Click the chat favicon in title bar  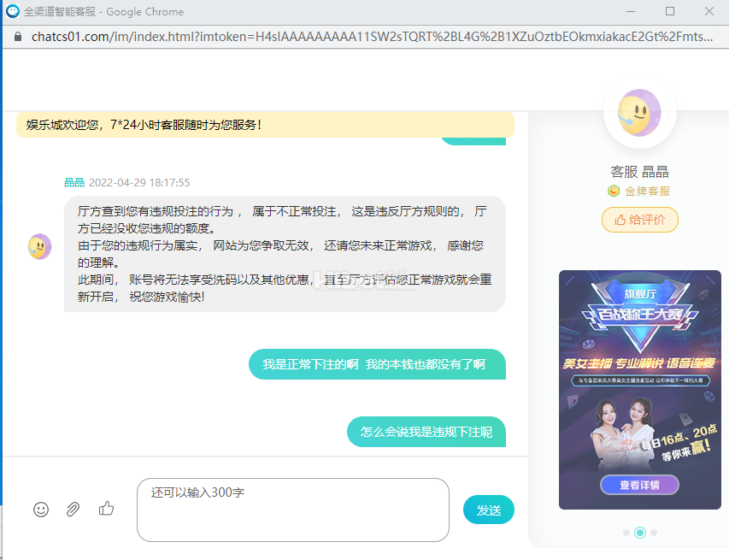[13, 12]
